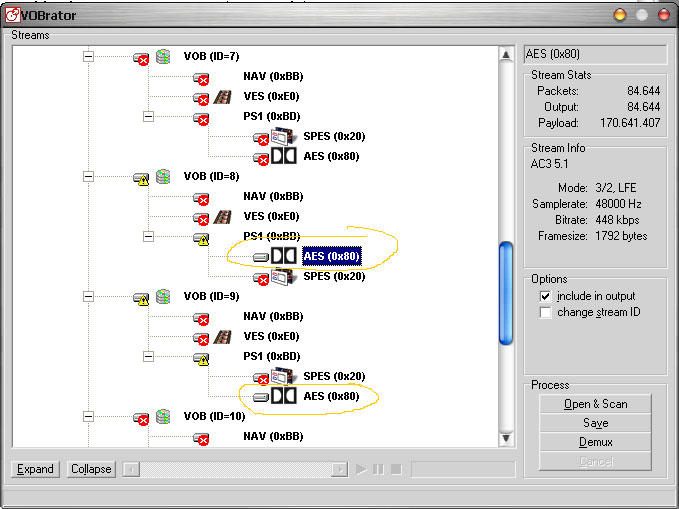Collapse the VOB (ID=7) tree node
The height and width of the screenshot is (509, 679).
point(88,56)
